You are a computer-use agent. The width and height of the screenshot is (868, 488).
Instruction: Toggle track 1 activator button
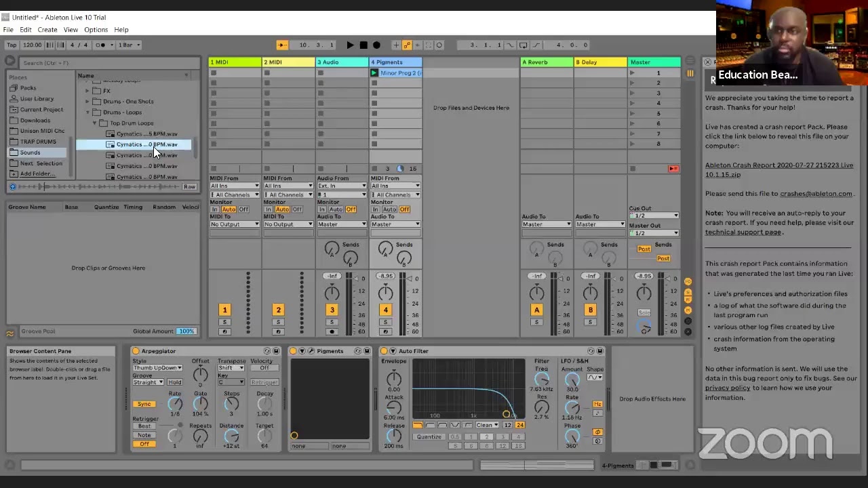point(224,310)
